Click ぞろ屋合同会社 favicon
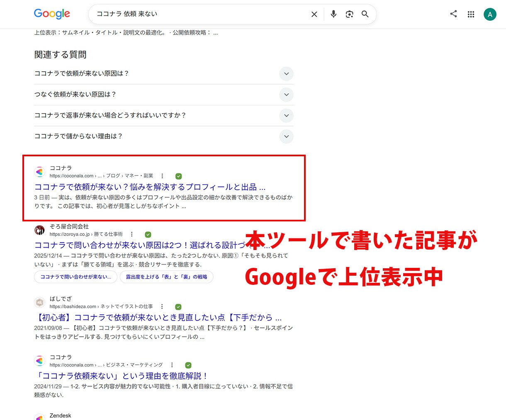Image resolution: width=506 pixels, height=420 pixels. 39,230
